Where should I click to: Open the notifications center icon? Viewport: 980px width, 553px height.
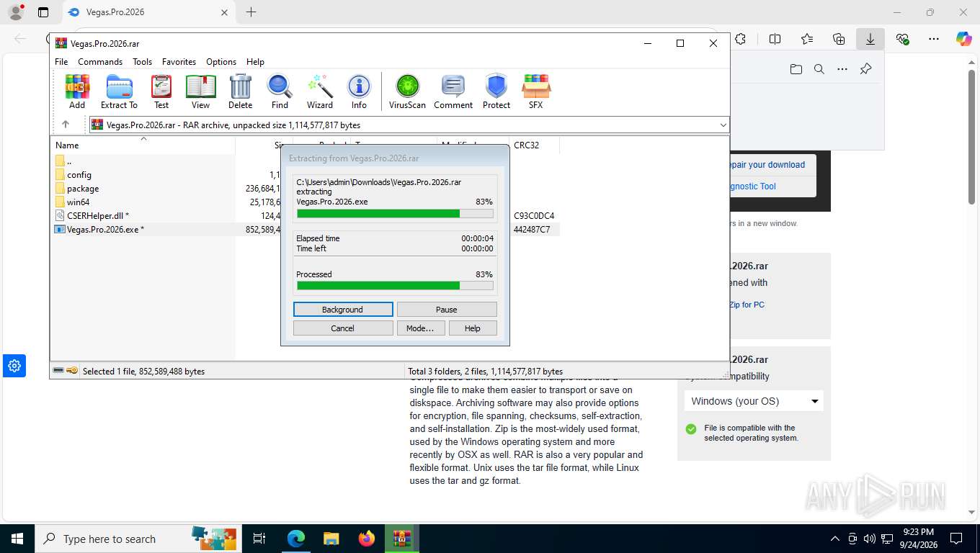point(956,539)
